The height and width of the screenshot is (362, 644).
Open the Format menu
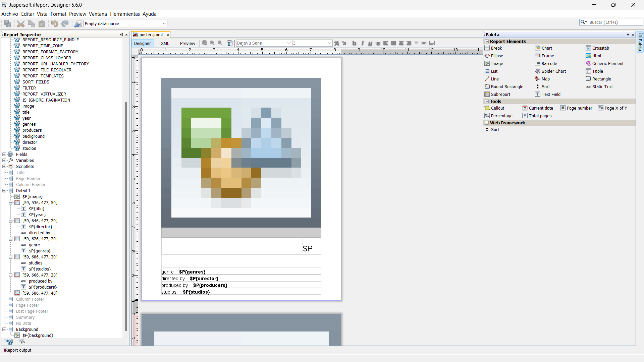58,14
